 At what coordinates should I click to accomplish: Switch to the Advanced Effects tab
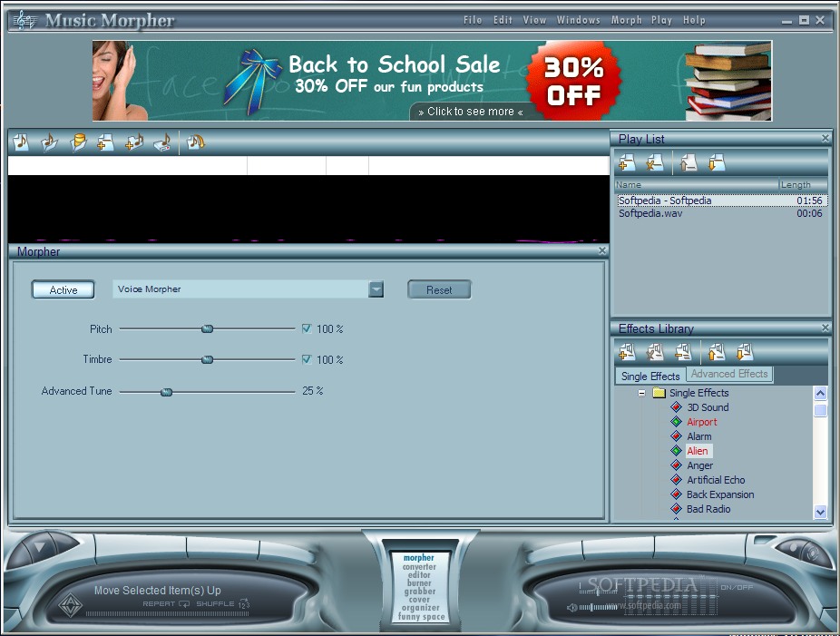point(729,374)
